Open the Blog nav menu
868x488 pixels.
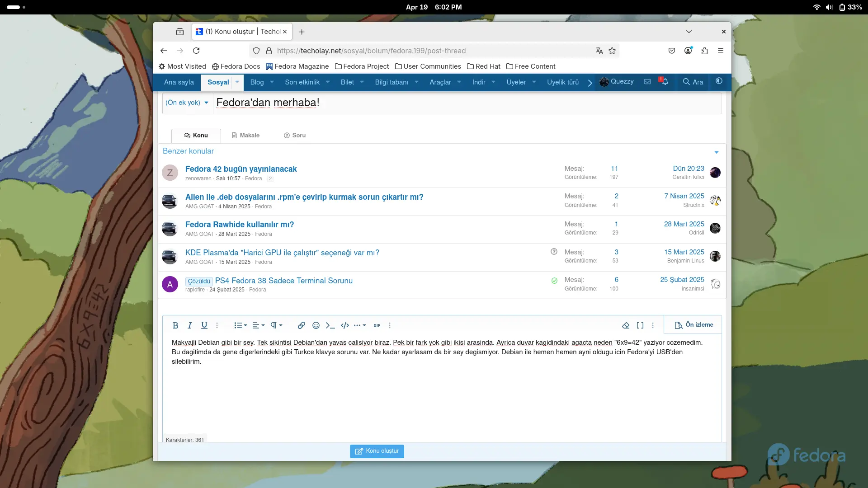pos(257,82)
